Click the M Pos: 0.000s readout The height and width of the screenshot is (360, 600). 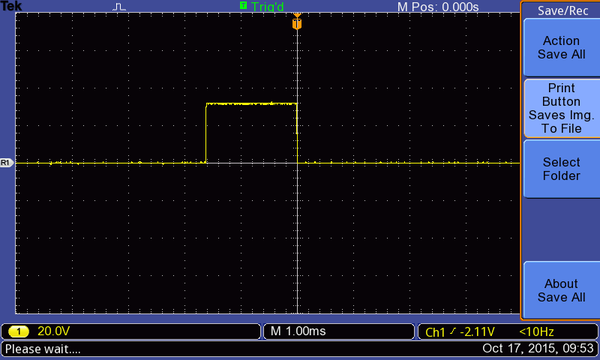(x=438, y=7)
